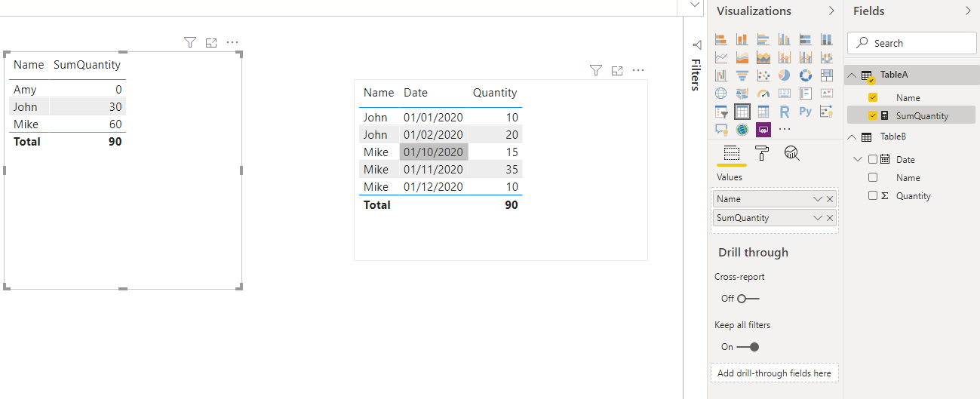Select the Treemap visual
This screenshot has width=980, height=399.
(826, 75)
